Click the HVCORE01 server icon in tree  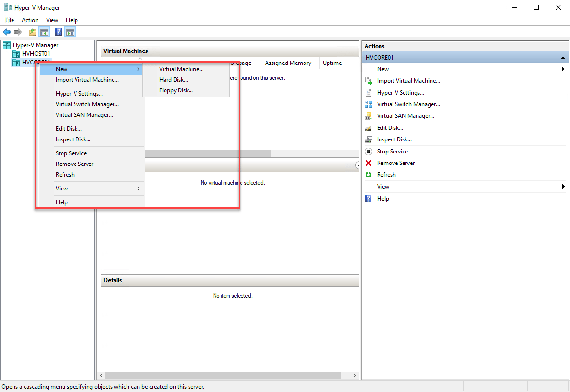tap(16, 63)
